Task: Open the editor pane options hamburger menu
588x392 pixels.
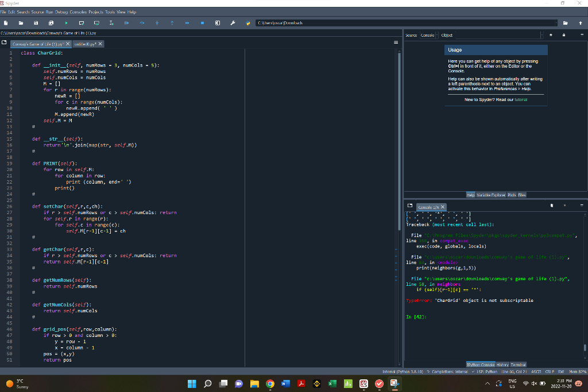Action: (x=395, y=43)
